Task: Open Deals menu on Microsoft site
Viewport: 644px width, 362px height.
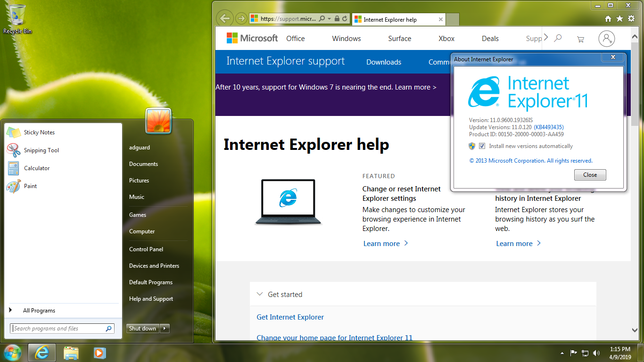Action: [490, 39]
